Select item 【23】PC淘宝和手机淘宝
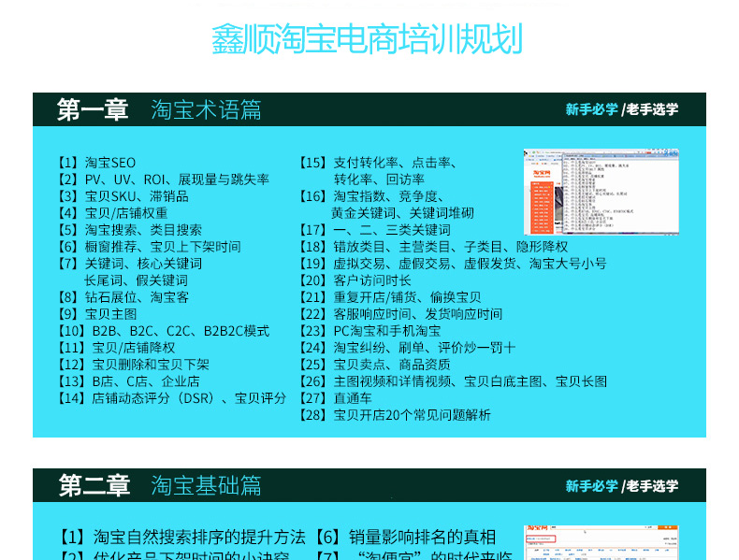Image resolution: width=739 pixels, height=560 pixels. [x=369, y=331]
